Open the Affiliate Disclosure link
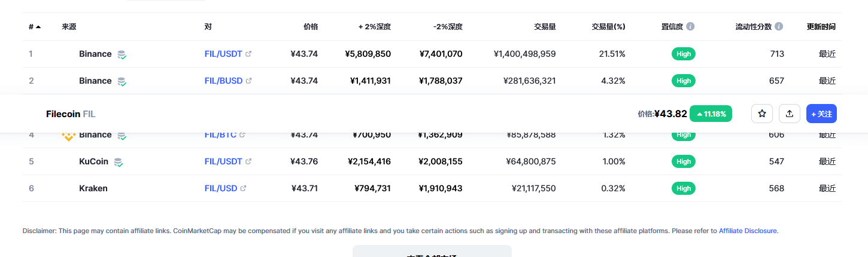The width and height of the screenshot is (868, 257). (x=748, y=231)
